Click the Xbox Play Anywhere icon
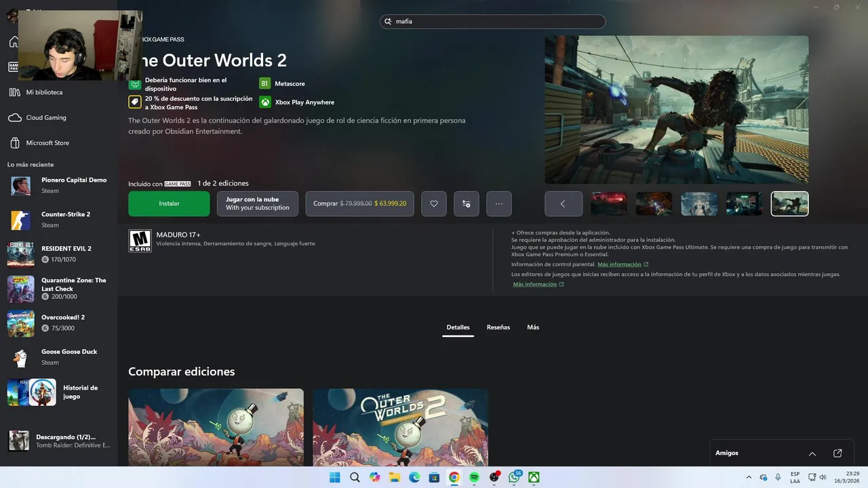Viewport: 868px width, 488px height. point(264,102)
